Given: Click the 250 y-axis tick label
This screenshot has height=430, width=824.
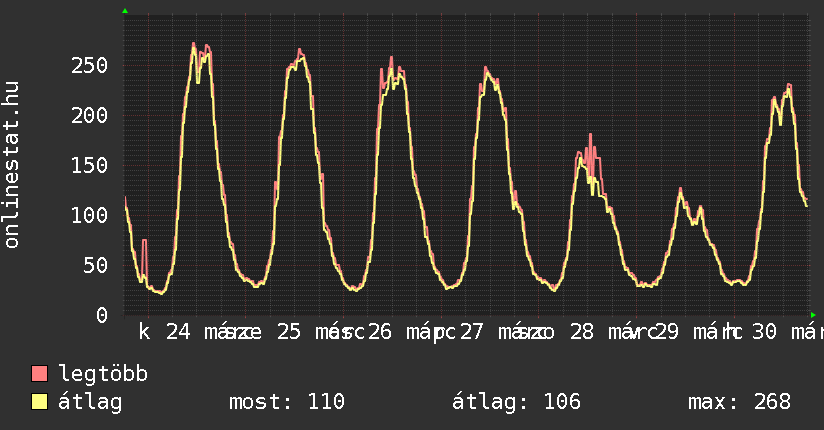Looking at the screenshot, I should pos(90,66).
